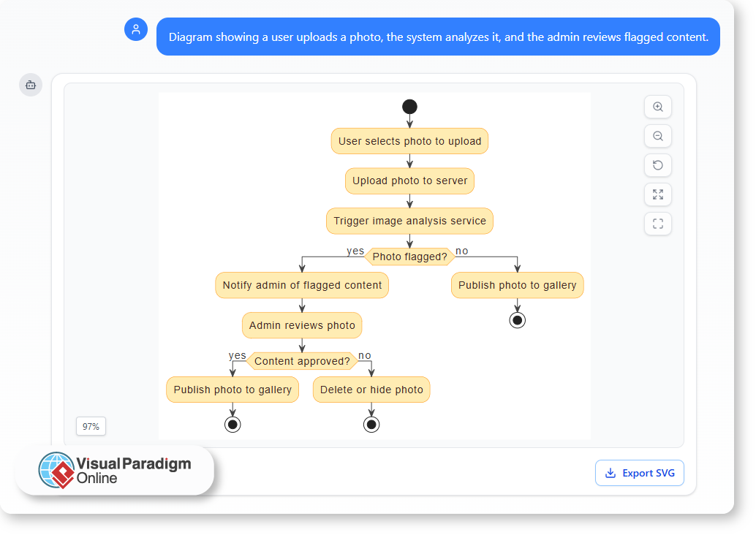
Task: Select the 'Admin reviews photo' node
Action: coord(302,325)
